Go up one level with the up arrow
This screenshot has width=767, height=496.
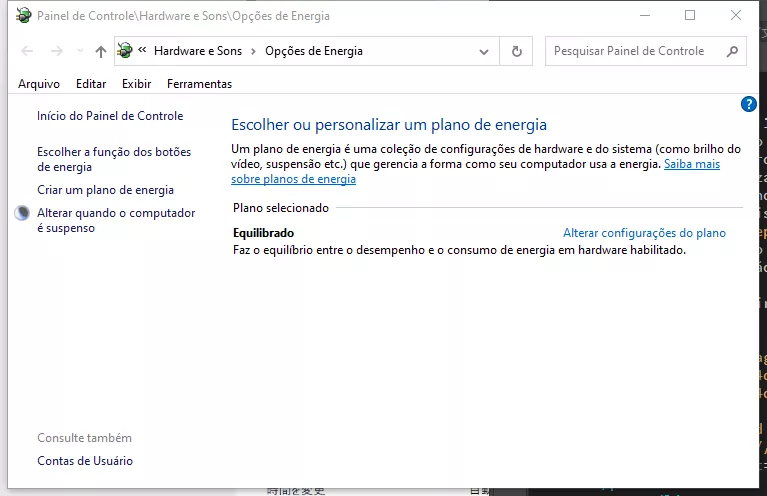[x=101, y=51]
